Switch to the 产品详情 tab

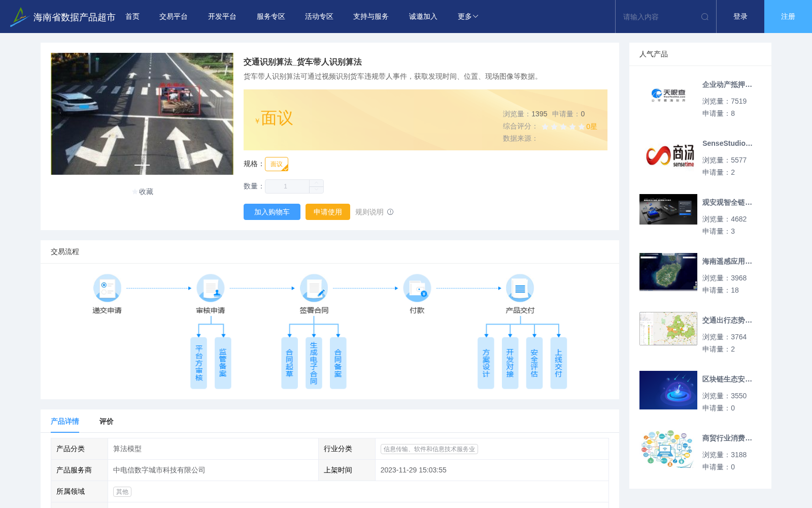click(65, 421)
